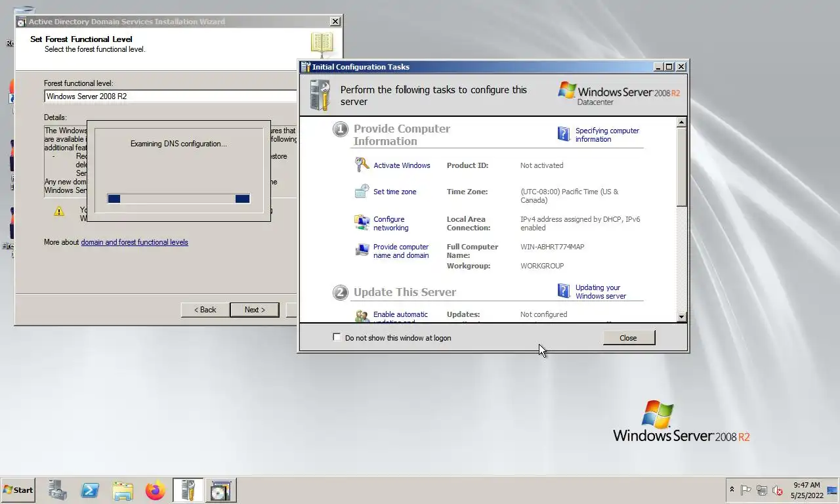Minimize the Initial Configuration Tasks window
The height and width of the screenshot is (504, 840).
[x=659, y=67]
